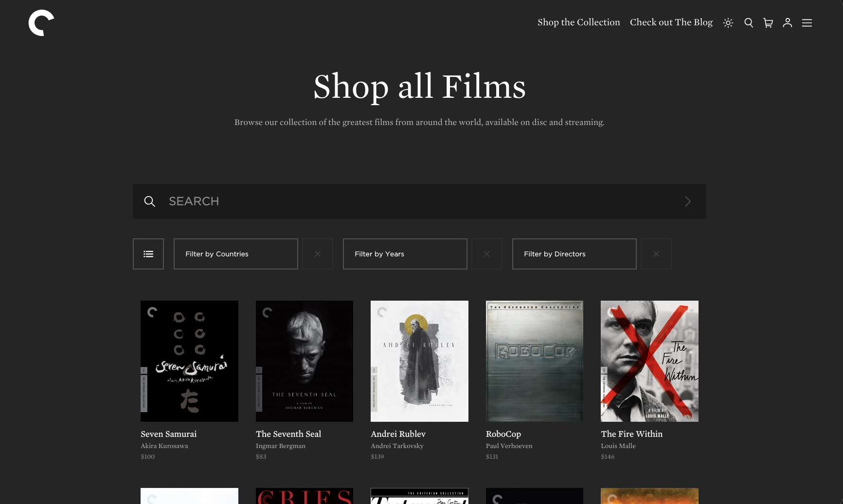Open the user account icon
Viewport: 843px width, 504px height.
pos(787,23)
